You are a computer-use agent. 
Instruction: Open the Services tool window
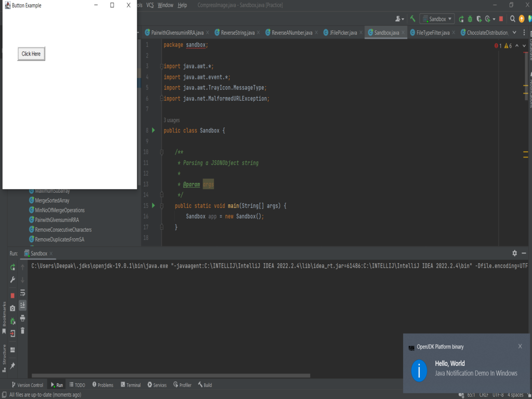tap(157, 385)
